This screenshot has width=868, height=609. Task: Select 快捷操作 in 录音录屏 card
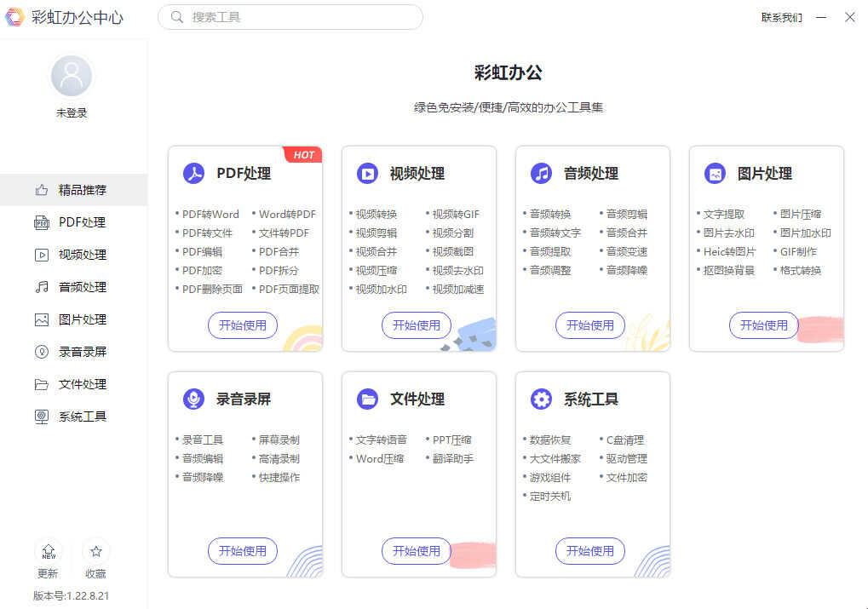[x=279, y=477]
